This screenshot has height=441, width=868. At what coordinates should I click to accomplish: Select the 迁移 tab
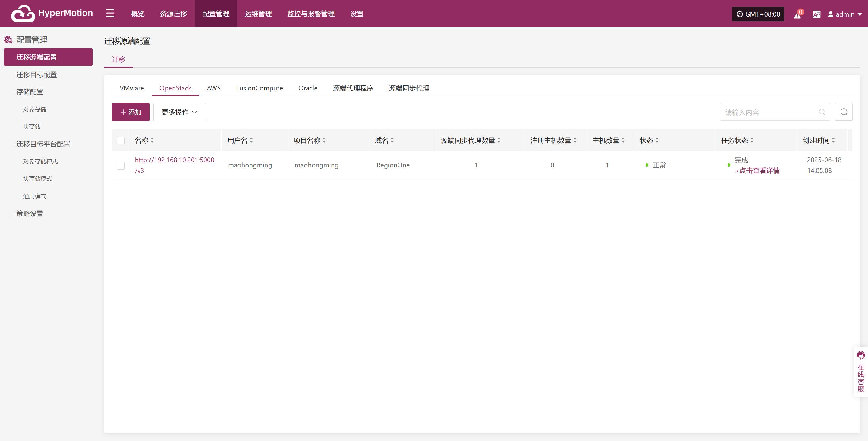coord(118,59)
